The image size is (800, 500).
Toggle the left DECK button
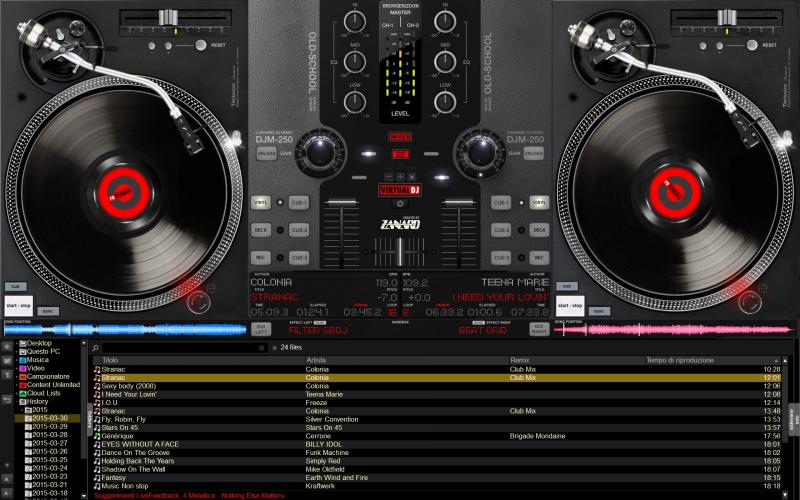click(261, 230)
